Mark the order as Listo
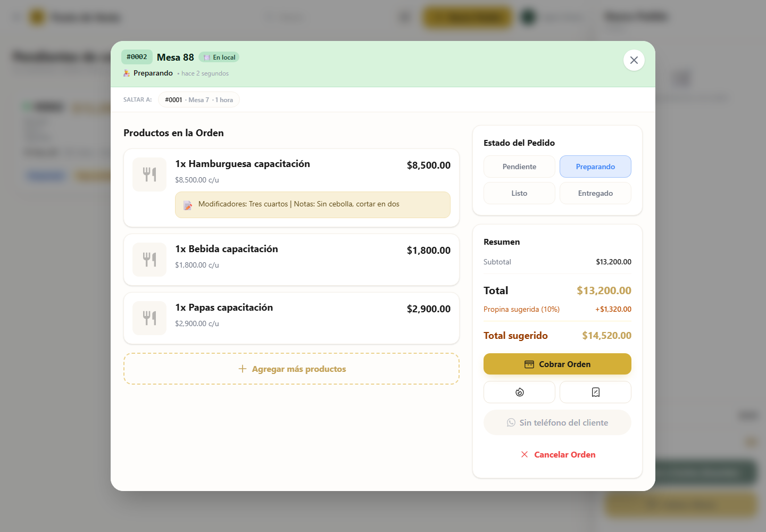The width and height of the screenshot is (766, 532). pyautogui.click(x=519, y=193)
